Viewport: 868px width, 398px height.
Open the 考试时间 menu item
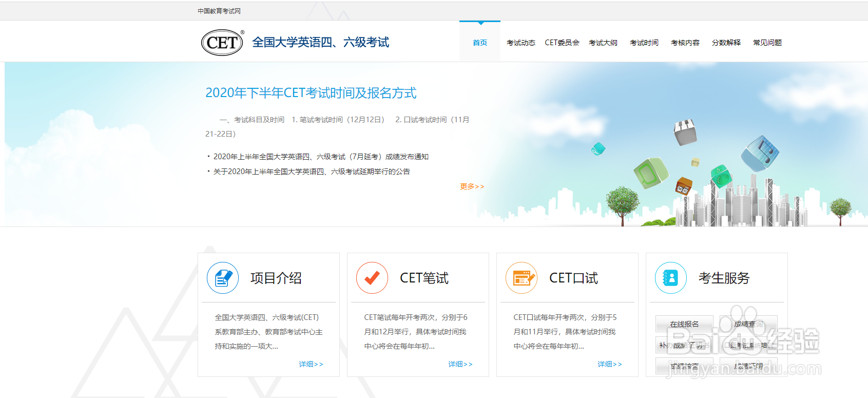(x=644, y=43)
